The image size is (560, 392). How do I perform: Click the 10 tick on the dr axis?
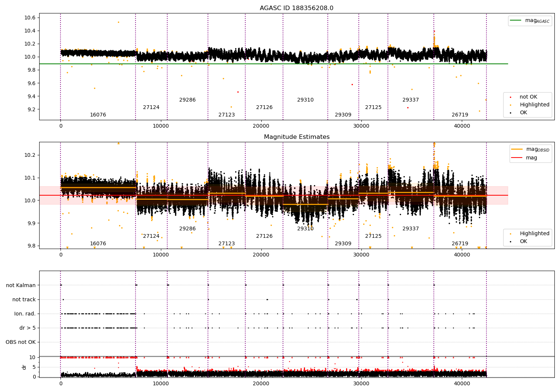point(32,357)
